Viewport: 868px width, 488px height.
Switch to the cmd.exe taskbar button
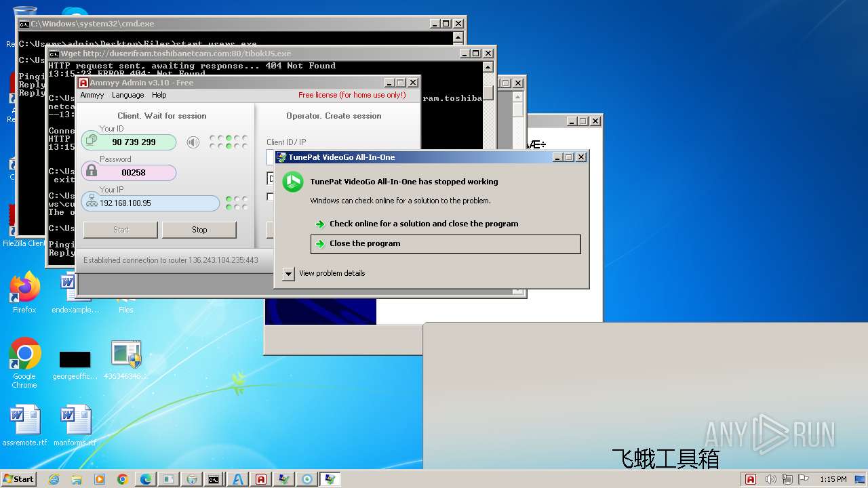214,479
